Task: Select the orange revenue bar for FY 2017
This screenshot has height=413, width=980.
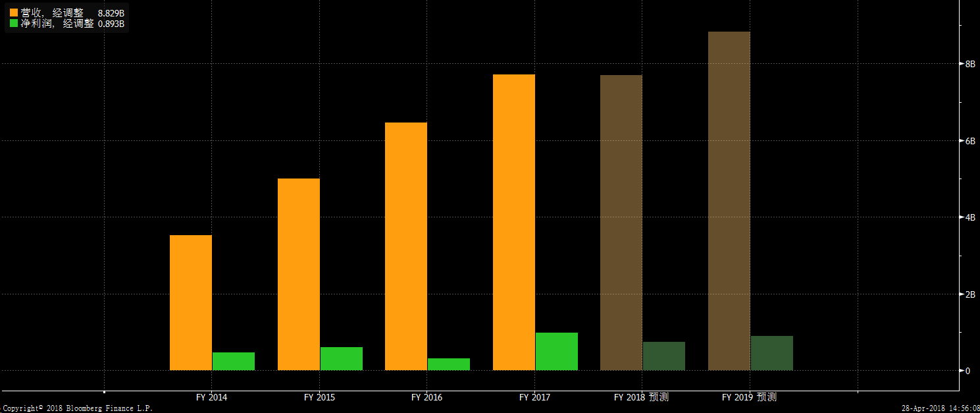Action: coord(513,222)
